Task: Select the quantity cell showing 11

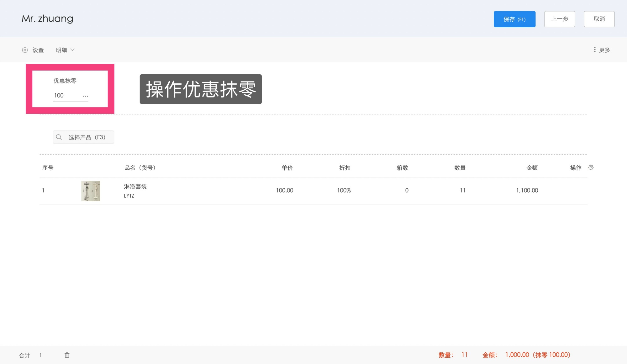Action: 463,190
